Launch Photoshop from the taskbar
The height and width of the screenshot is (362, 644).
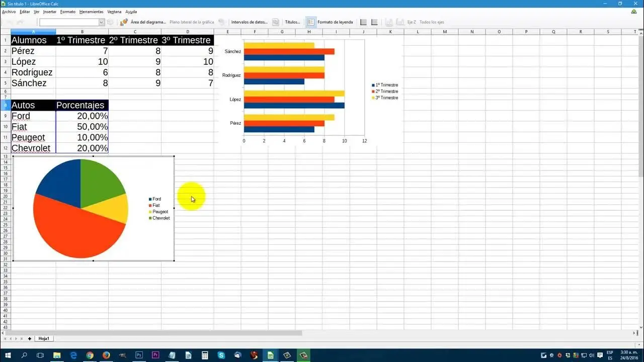139,355
